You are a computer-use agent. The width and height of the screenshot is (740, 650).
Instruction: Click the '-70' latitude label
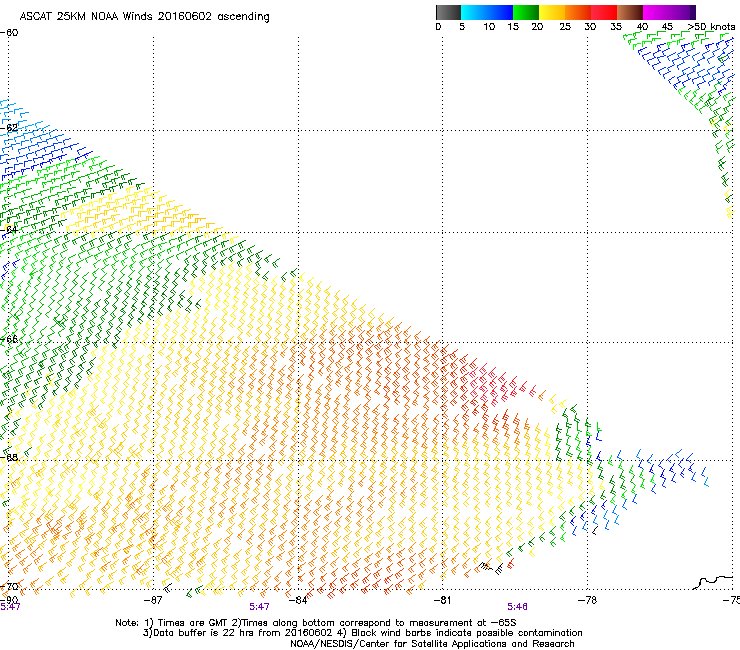(x=9, y=586)
